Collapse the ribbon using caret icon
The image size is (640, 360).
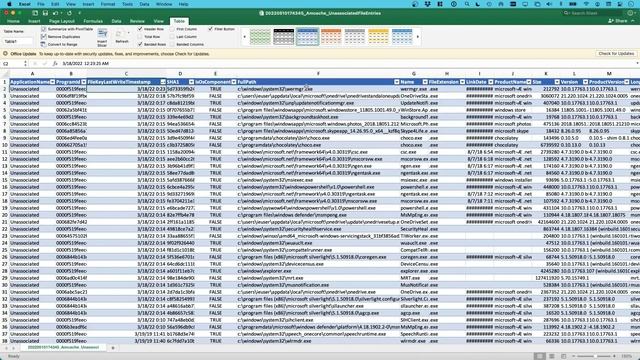pyautogui.click(x=633, y=21)
